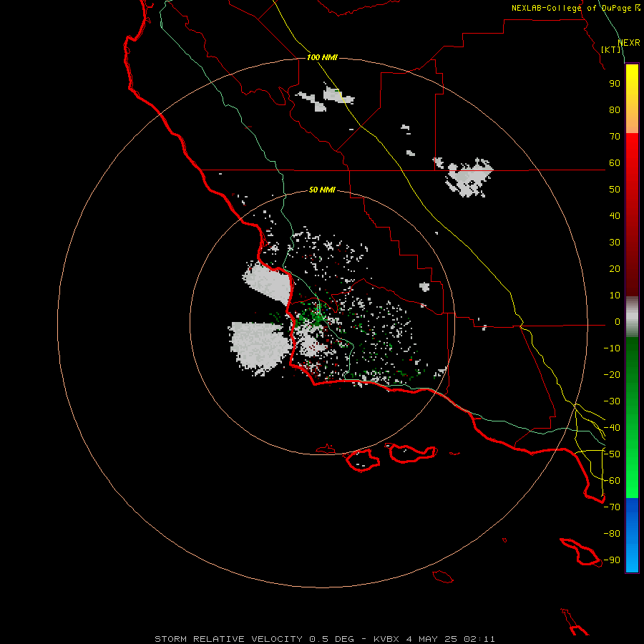Viewport: 644px width, 644px height.
Task: Click the 60 value on the velocity scale
Action: pos(615,163)
